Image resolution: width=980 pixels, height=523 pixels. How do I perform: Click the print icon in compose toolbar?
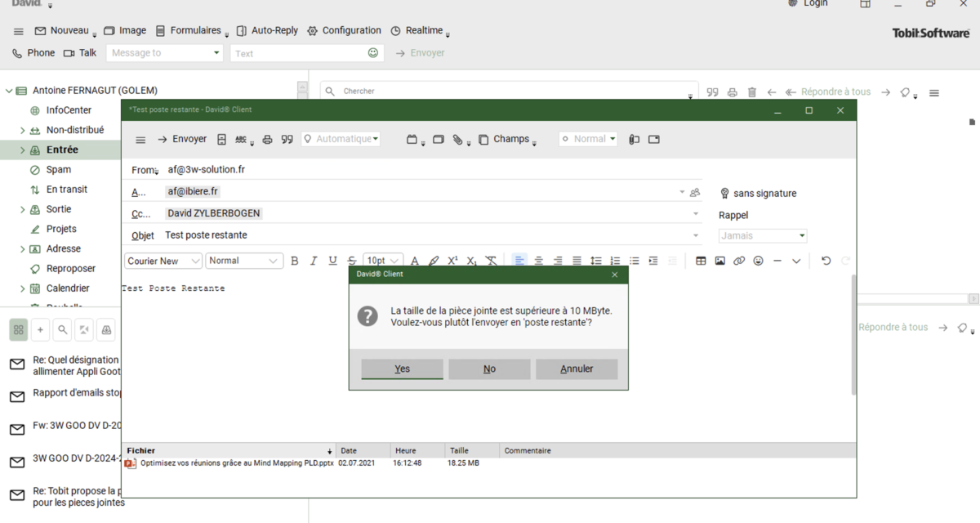point(268,140)
